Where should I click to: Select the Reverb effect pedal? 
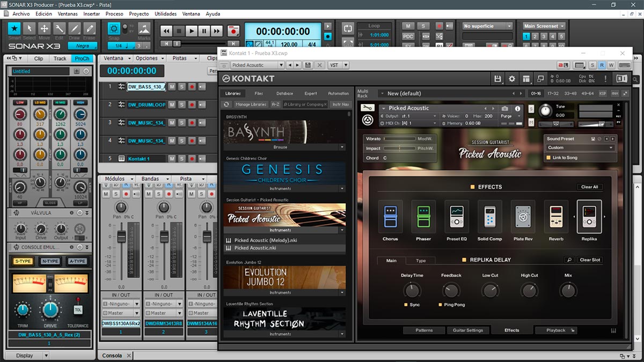point(556,217)
